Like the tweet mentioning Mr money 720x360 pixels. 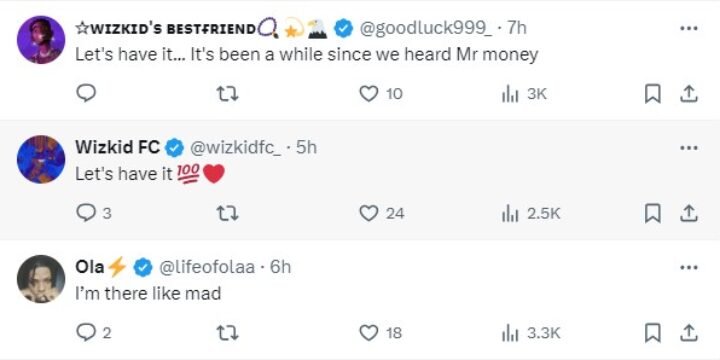[x=368, y=94]
